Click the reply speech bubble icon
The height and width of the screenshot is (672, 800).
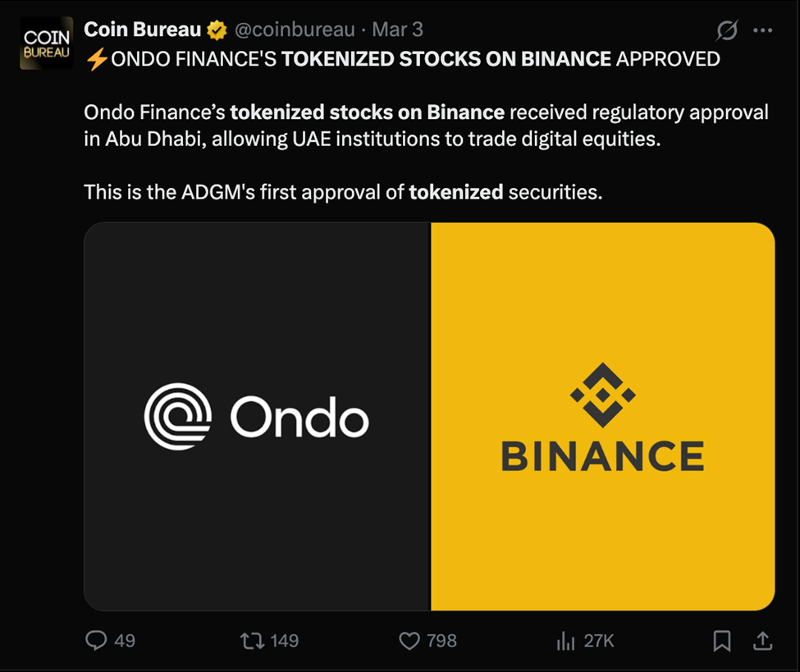(x=96, y=640)
